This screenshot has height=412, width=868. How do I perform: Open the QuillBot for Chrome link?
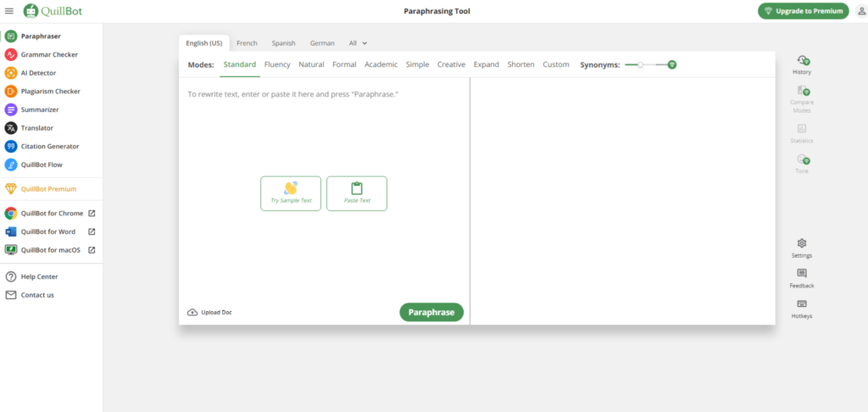click(52, 214)
